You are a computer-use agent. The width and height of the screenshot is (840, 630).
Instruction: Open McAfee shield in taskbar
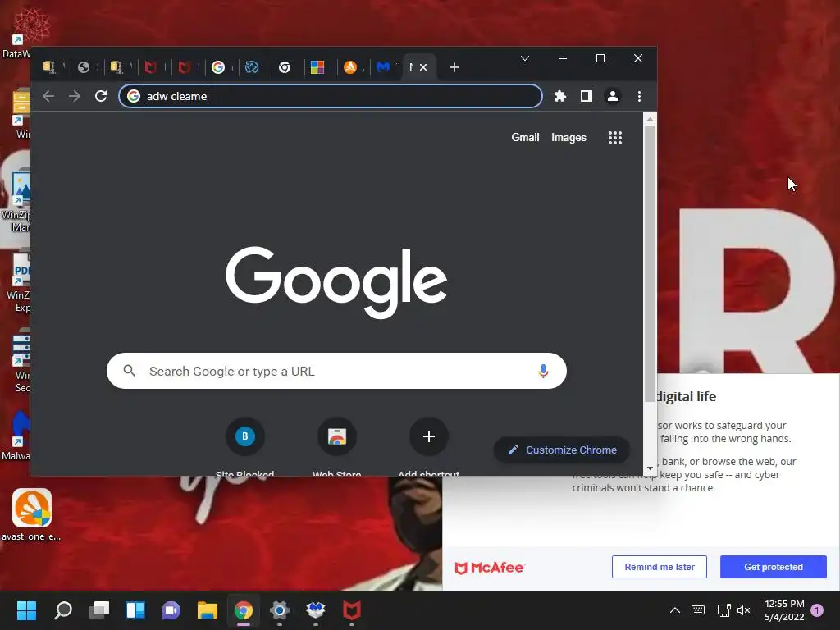pos(351,610)
